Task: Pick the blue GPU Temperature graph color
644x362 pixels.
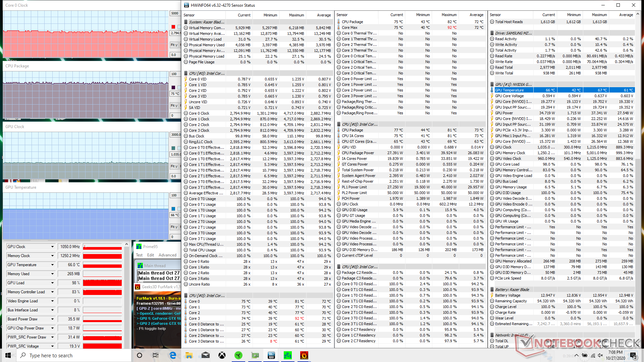Action: [173, 209]
